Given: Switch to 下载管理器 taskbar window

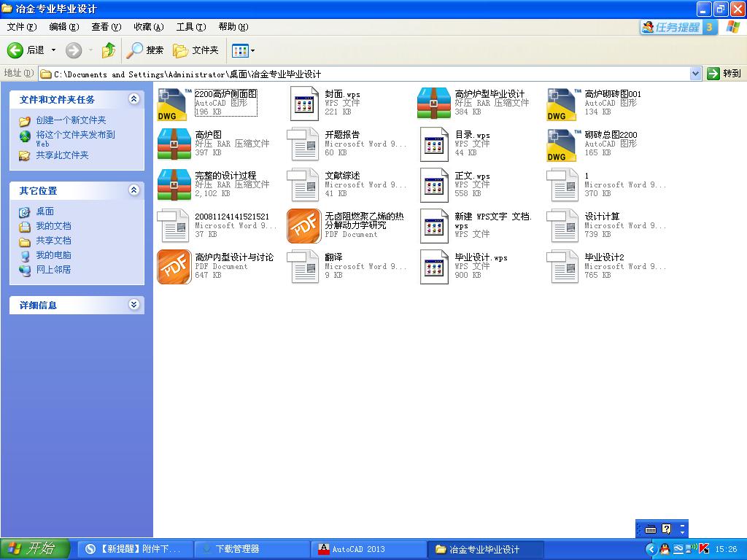Looking at the screenshot, I should (x=252, y=549).
